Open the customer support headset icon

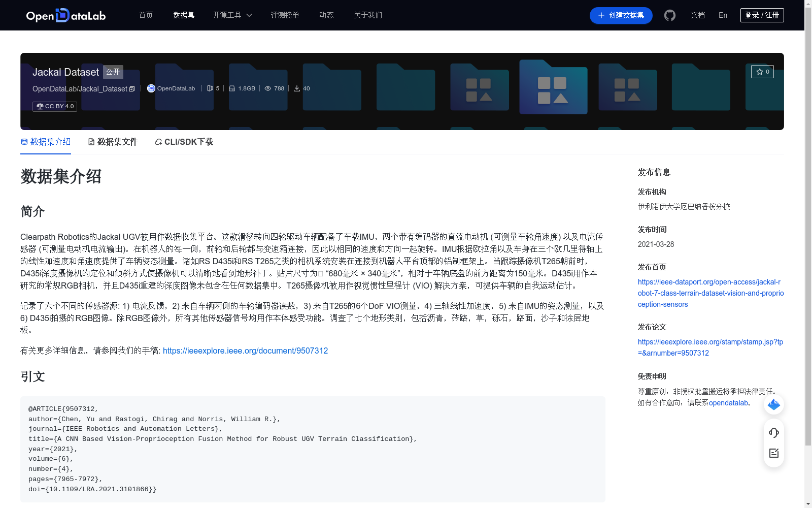774,433
